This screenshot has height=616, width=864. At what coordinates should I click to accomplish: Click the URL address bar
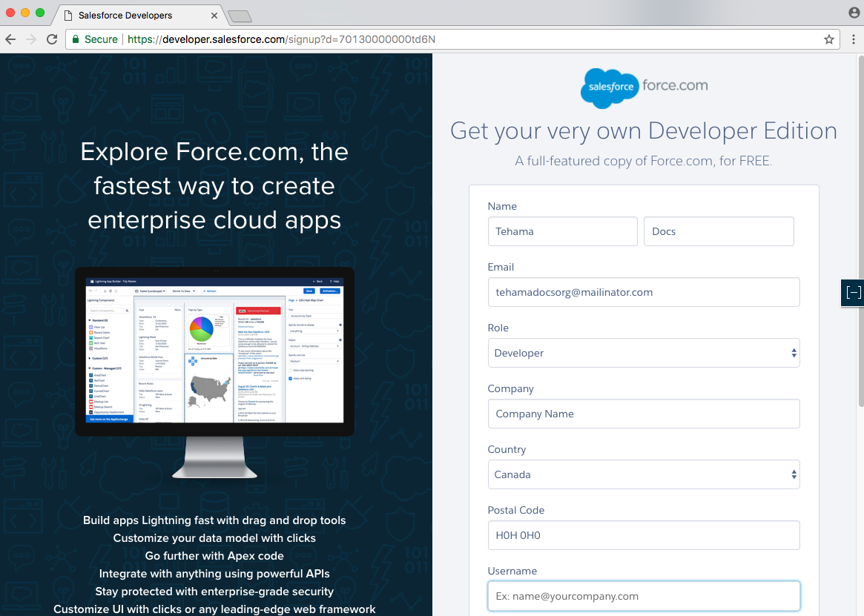452,39
